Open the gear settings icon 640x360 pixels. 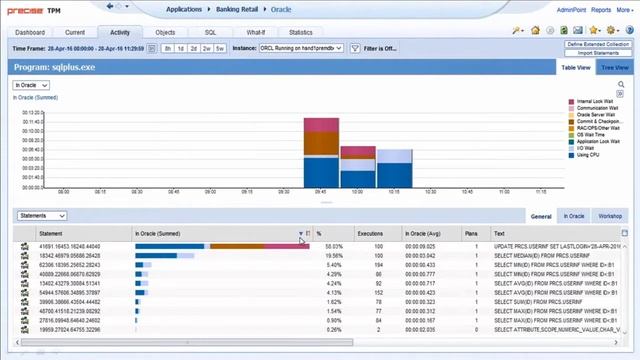pyautogui.click(x=611, y=30)
